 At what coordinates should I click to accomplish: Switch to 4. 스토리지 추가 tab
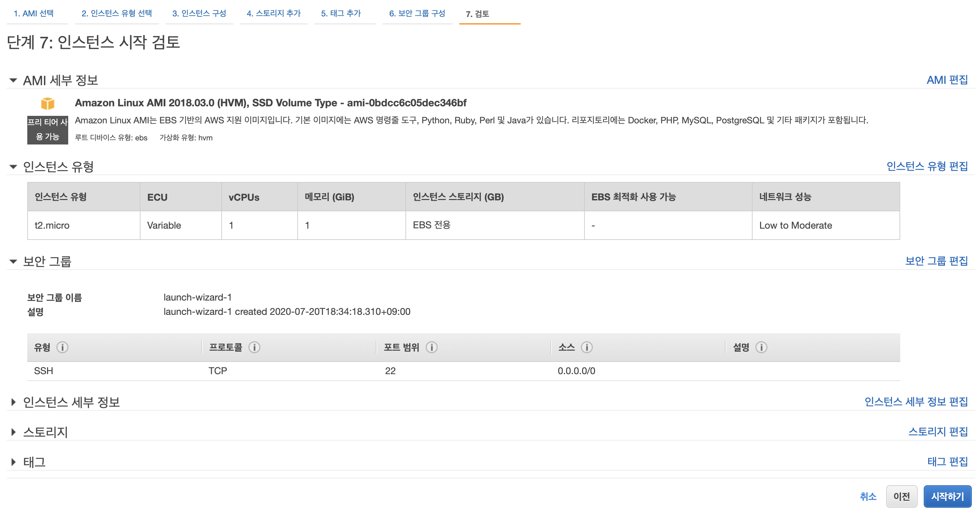pos(273,13)
